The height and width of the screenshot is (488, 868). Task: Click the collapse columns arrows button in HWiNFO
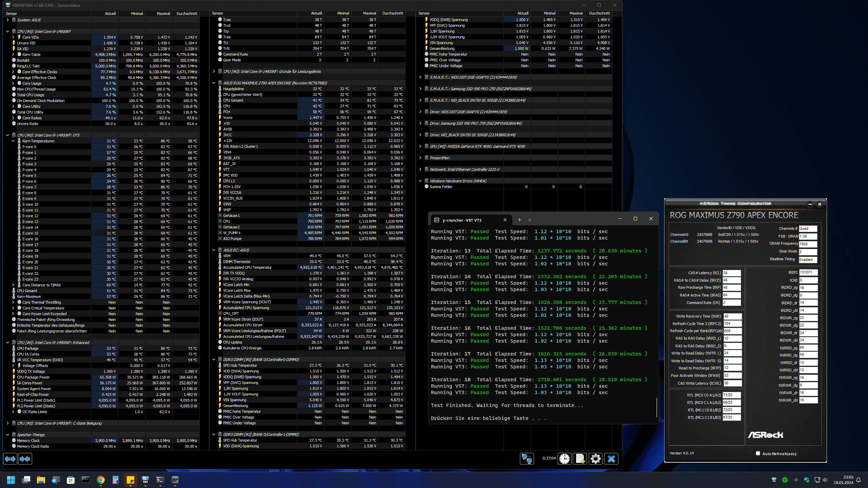(x=25, y=459)
